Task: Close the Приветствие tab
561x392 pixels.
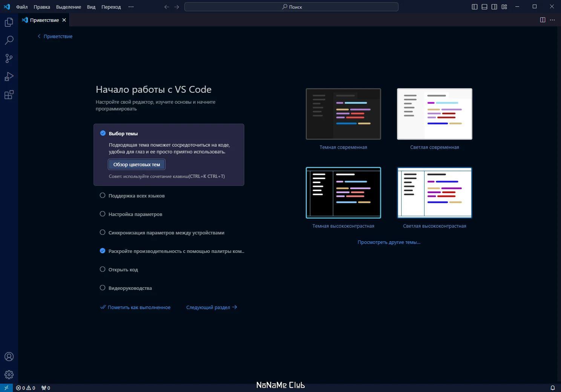Action: 64,20
